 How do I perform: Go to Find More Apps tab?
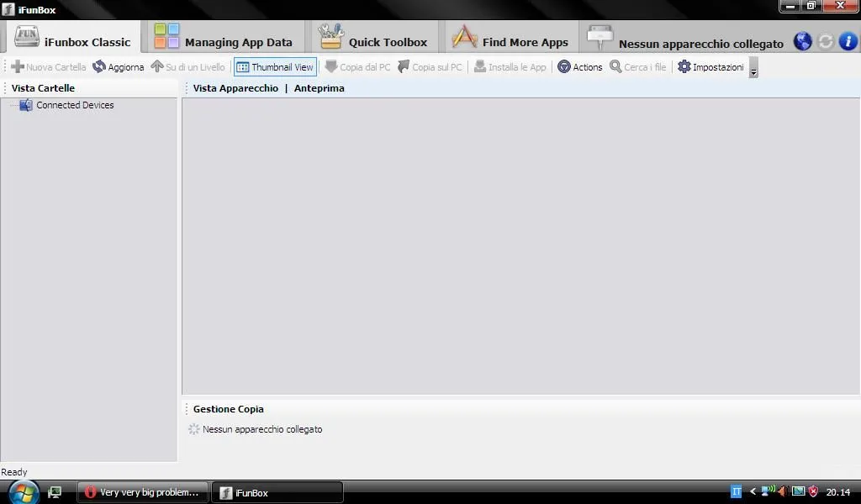coord(510,39)
